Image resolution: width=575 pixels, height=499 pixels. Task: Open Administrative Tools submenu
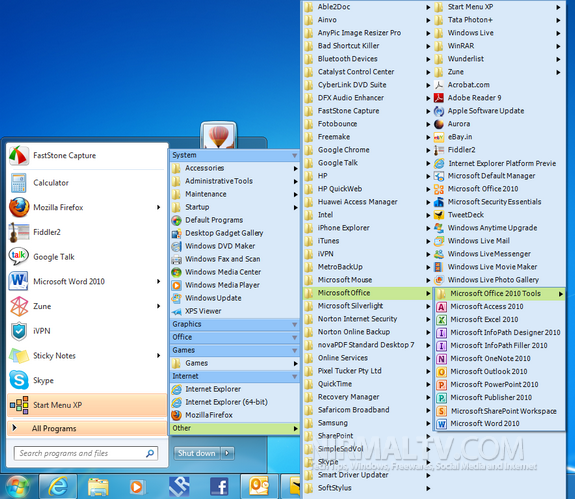235,181
